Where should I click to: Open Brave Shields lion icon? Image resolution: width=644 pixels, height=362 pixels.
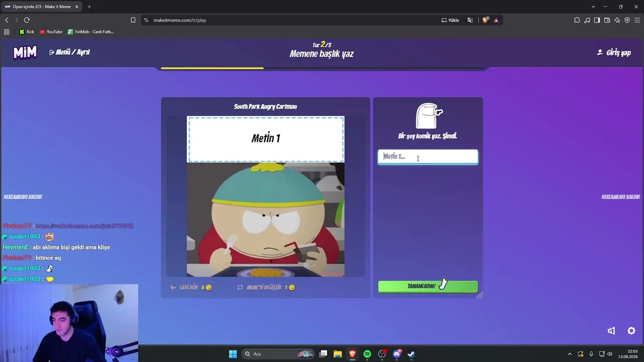coord(485,20)
